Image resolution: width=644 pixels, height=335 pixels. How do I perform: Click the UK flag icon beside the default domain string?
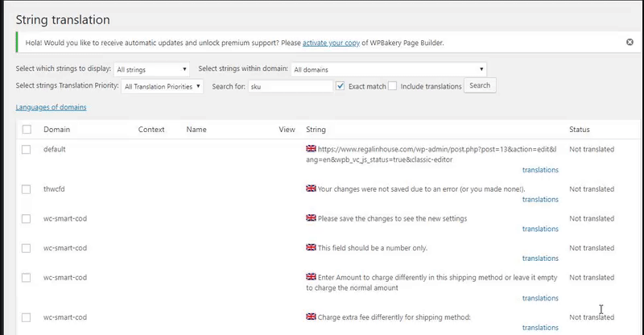point(311,149)
